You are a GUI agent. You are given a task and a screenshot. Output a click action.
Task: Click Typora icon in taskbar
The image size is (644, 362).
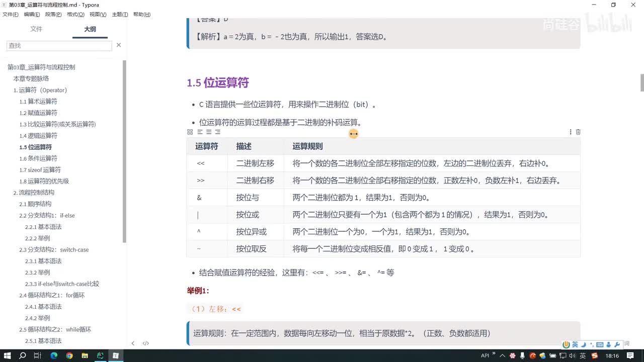click(x=115, y=355)
